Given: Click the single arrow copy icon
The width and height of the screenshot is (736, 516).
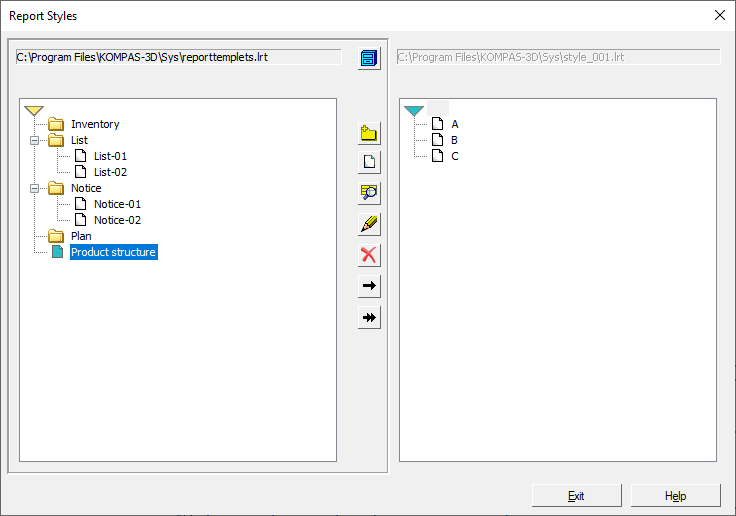Looking at the screenshot, I should [x=369, y=286].
